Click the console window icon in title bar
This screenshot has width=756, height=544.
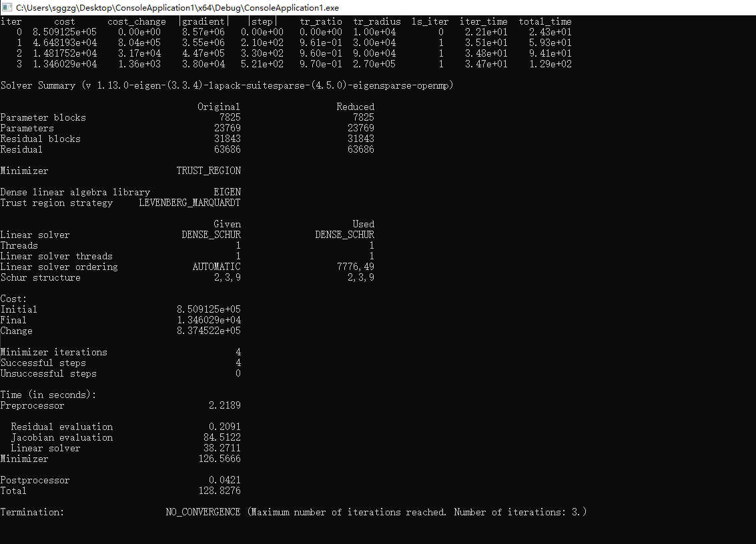(7, 7)
